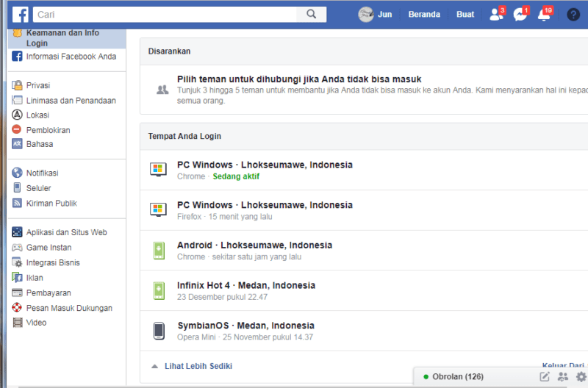Click the Seluler phone icon
The height and width of the screenshot is (388, 588).
(17, 187)
